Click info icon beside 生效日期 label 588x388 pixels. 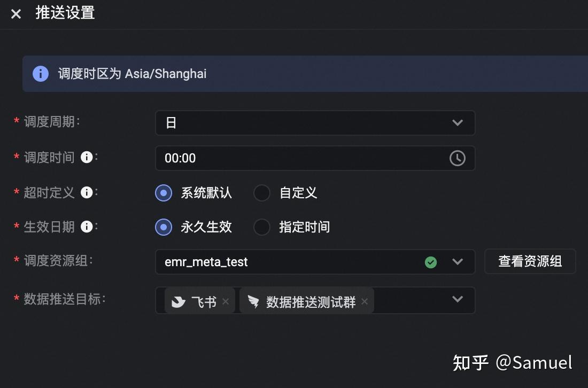[x=86, y=227]
